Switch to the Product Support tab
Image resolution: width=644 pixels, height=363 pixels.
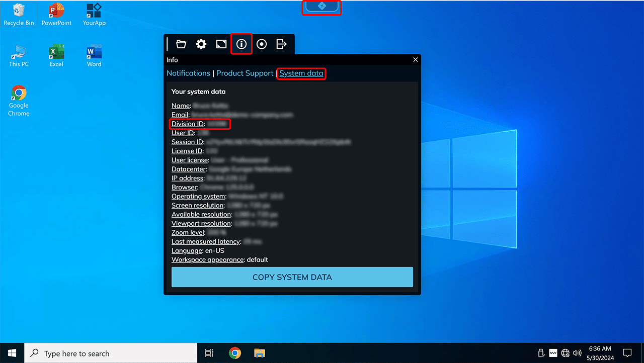pyautogui.click(x=245, y=73)
